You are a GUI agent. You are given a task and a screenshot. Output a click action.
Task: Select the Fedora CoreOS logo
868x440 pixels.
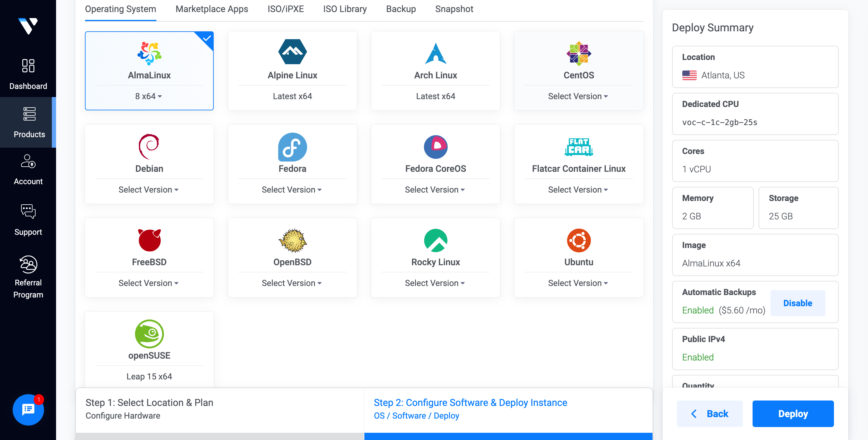point(436,147)
